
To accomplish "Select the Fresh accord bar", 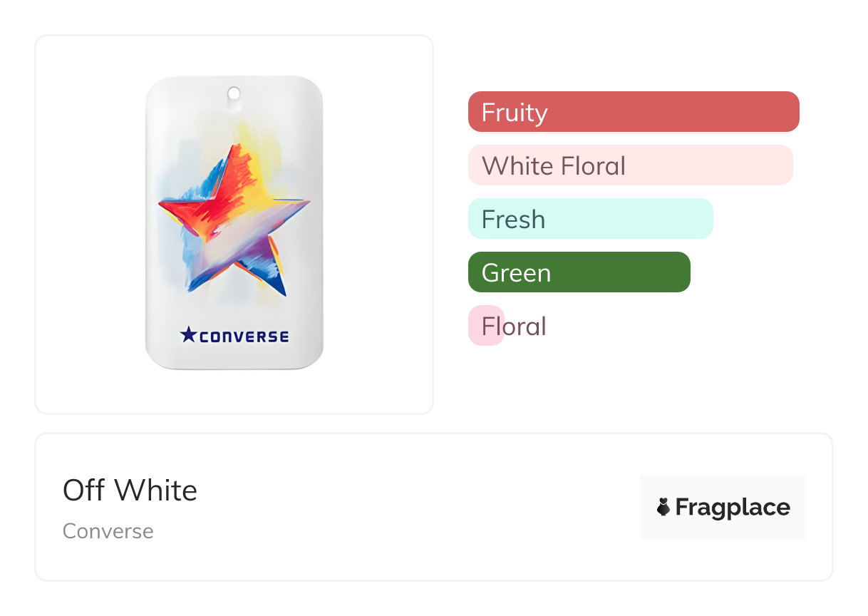I will (x=591, y=219).
